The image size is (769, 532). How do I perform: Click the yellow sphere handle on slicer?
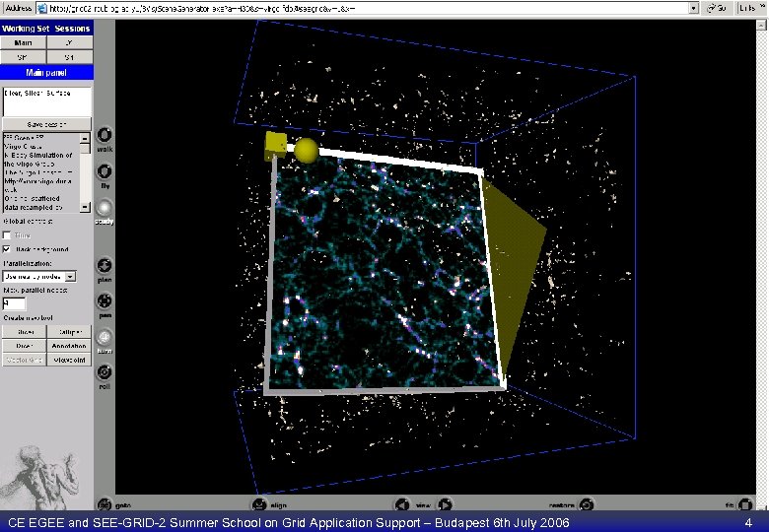[x=307, y=151]
